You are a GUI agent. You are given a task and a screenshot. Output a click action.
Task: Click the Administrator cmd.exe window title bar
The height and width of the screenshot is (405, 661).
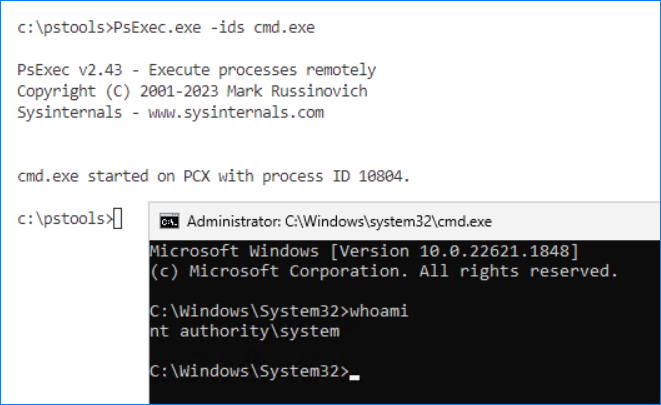[405, 221]
